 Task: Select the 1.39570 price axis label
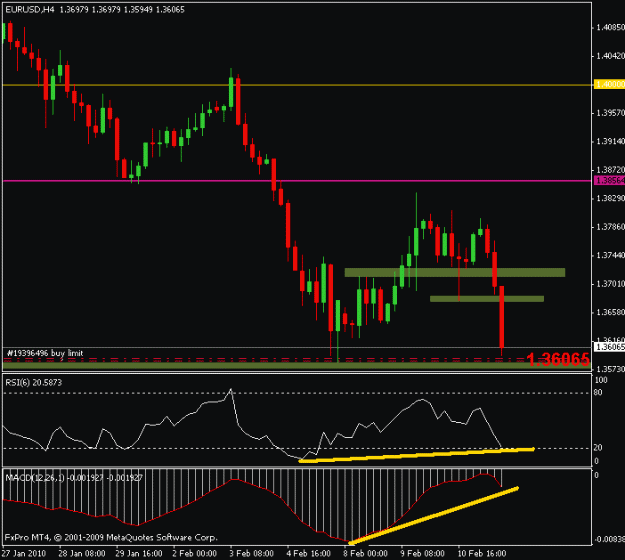(610, 113)
